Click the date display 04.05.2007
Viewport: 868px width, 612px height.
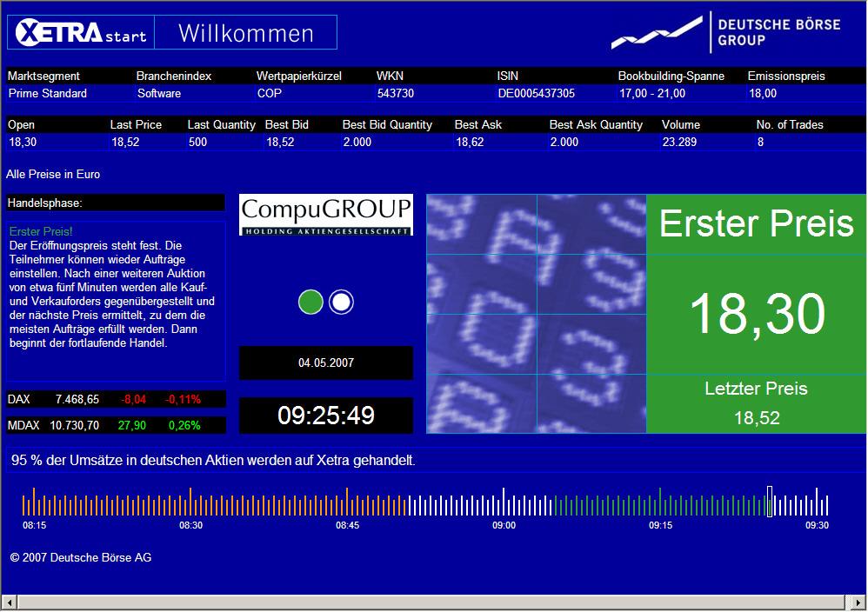(x=325, y=363)
